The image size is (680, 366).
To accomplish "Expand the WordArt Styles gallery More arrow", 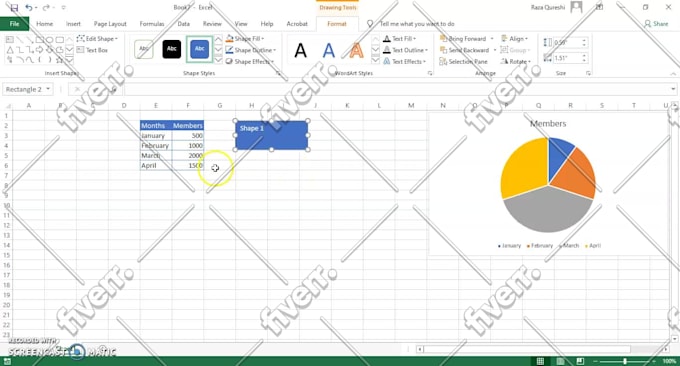I will pyautogui.click(x=376, y=60).
